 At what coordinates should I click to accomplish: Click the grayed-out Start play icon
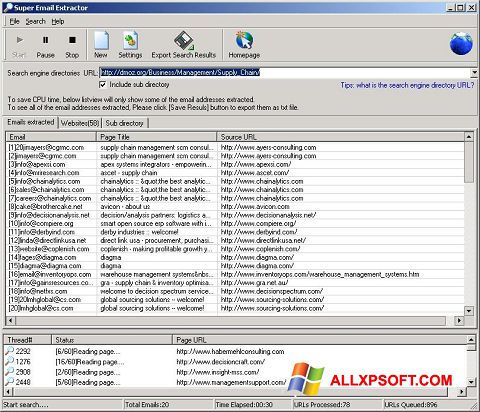[x=19, y=40]
